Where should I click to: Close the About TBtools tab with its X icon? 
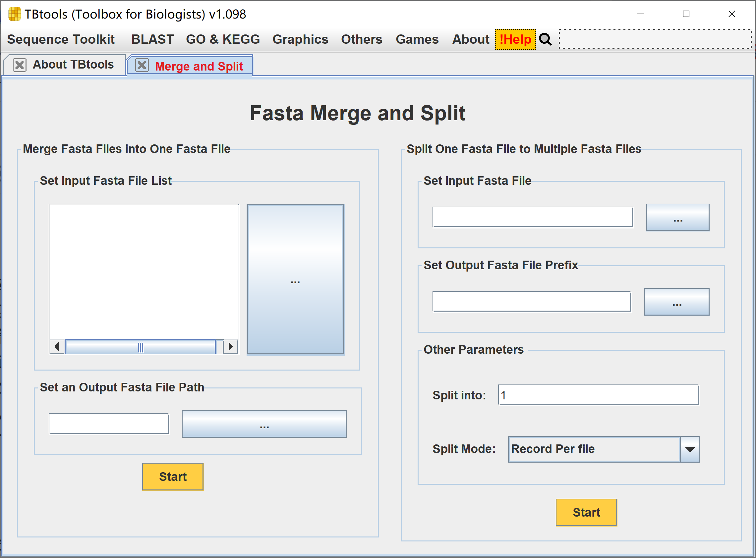pyautogui.click(x=20, y=65)
